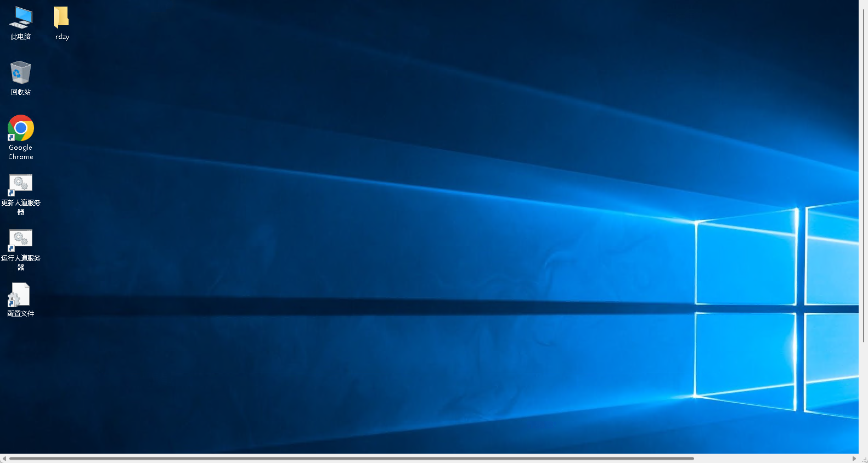
Task: Click the 回收站 recycle bin icon
Action: tap(21, 72)
